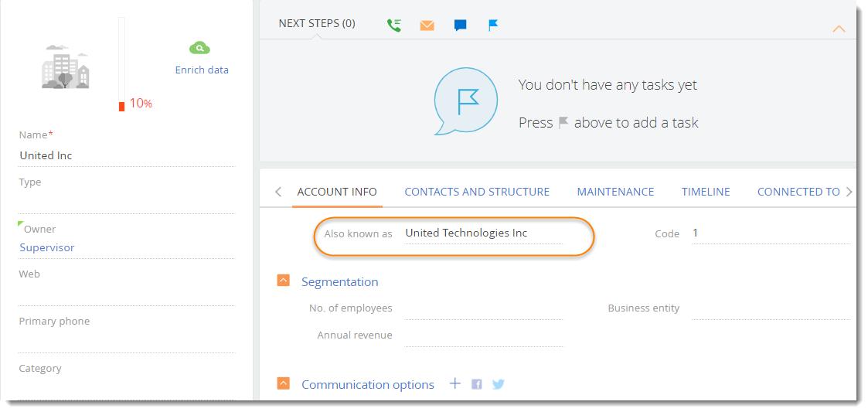This screenshot has width=868, height=412.
Task: Click the account building logo image
Action: 65,70
